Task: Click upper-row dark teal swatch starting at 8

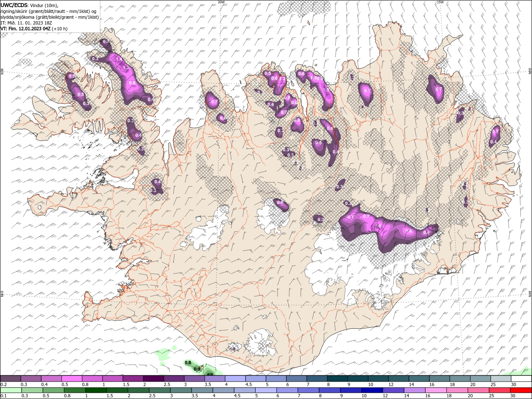Action: pos(337,379)
